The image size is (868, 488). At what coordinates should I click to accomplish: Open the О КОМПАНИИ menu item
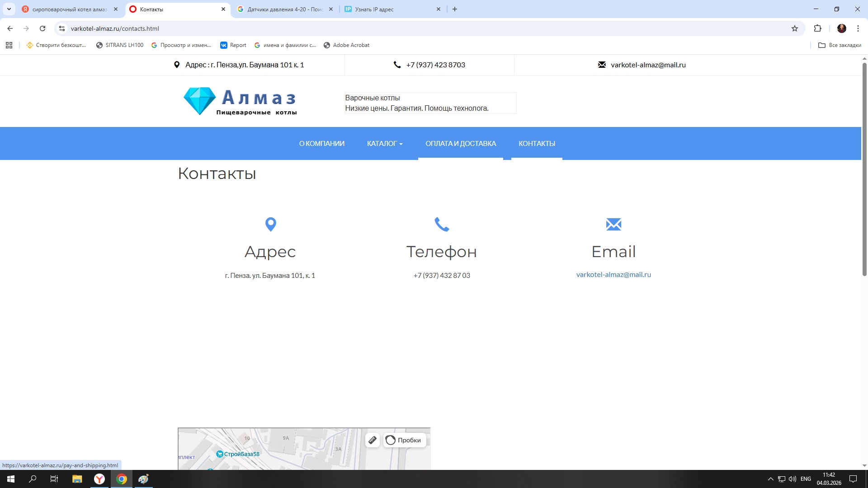click(321, 144)
